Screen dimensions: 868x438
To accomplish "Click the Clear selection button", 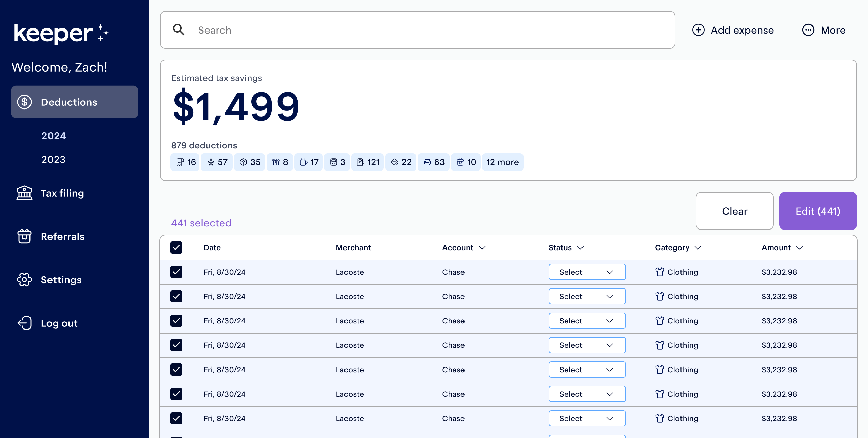I will (x=734, y=211).
